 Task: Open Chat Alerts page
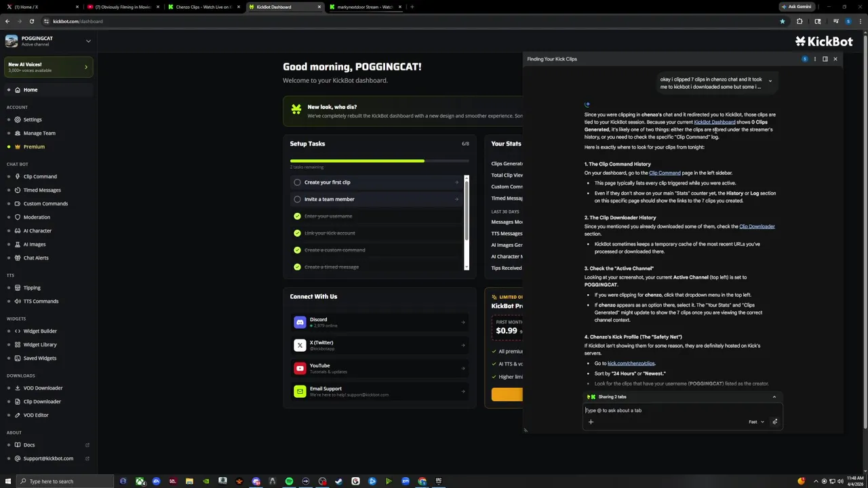point(47,258)
